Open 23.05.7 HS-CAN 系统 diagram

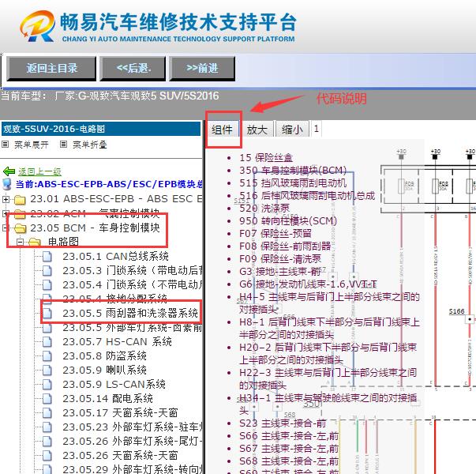click(117, 341)
